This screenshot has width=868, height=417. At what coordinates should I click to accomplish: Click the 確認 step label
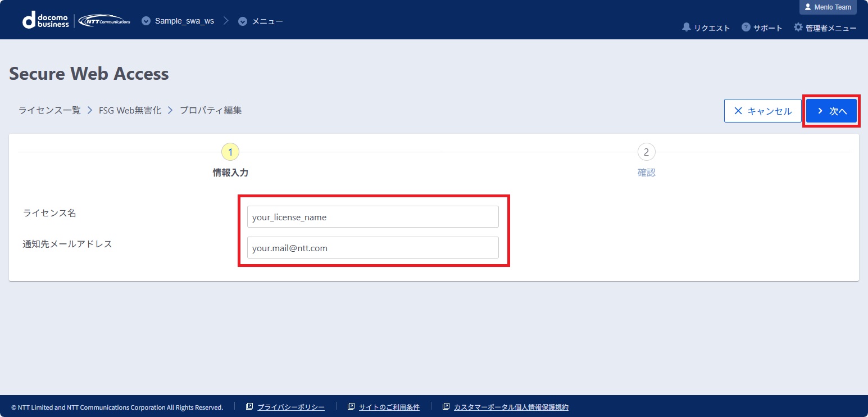click(646, 173)
